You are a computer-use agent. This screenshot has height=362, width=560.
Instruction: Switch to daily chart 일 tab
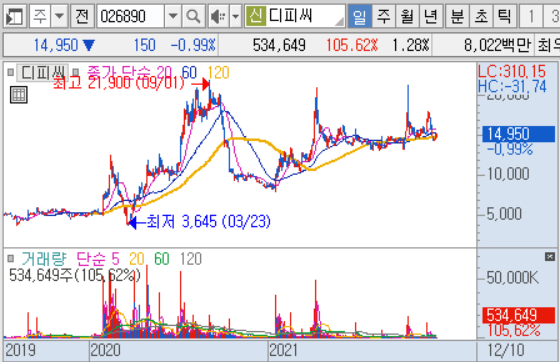(x=359, y=16)
